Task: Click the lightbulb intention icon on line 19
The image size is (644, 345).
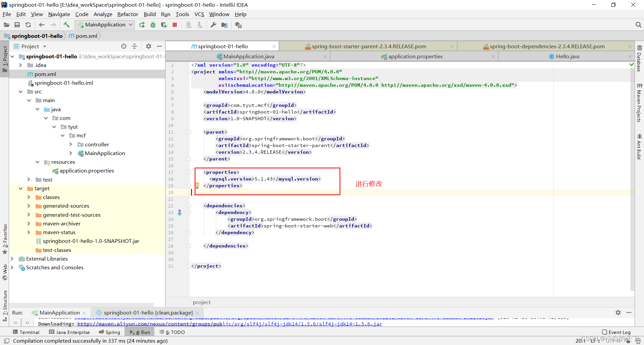Action: tap(197, 185)
